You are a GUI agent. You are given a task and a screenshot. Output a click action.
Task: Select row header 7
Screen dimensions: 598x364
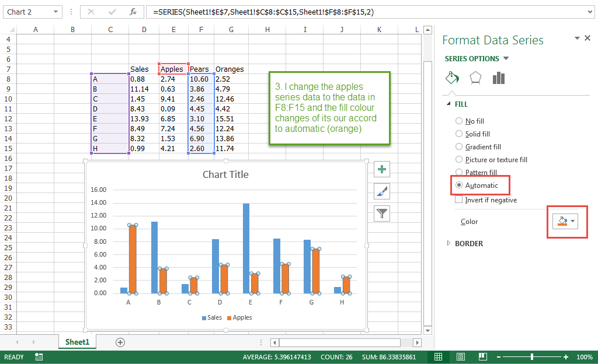click(x=8, y=69)
